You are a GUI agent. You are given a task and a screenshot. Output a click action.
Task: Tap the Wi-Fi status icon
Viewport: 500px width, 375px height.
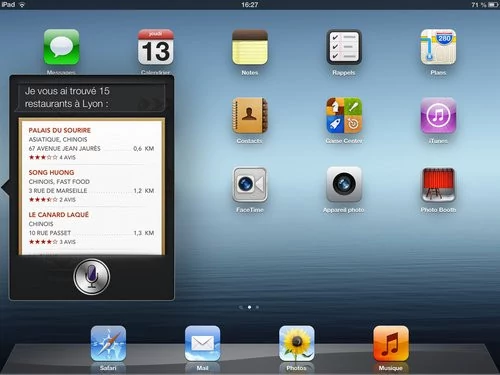click(22, 5)
